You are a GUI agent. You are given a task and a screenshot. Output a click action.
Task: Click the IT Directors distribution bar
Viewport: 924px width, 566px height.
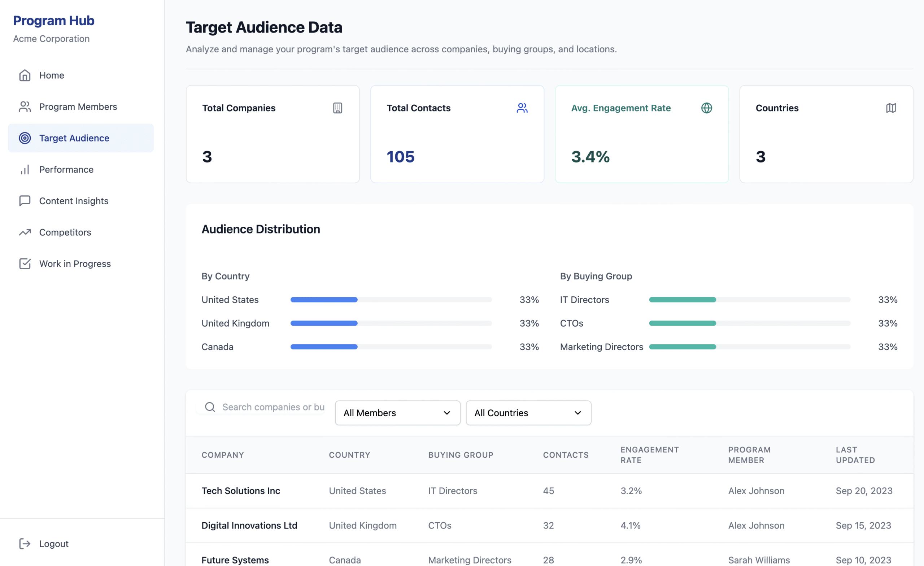750,300
